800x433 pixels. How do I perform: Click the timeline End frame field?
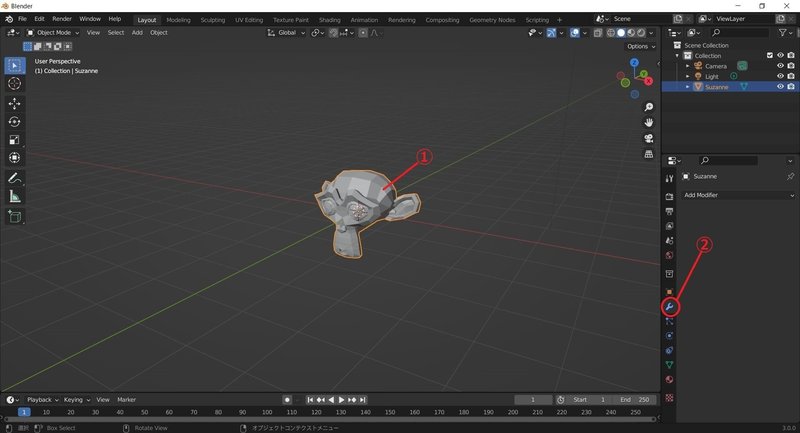[635, 400]
